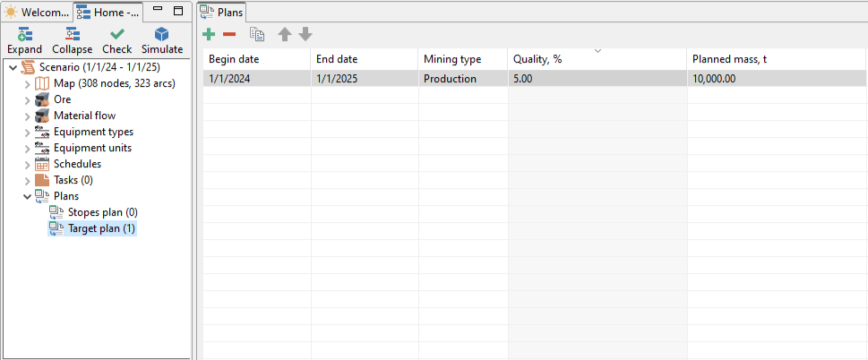Sort by End date column header

[x=365, y=59]
